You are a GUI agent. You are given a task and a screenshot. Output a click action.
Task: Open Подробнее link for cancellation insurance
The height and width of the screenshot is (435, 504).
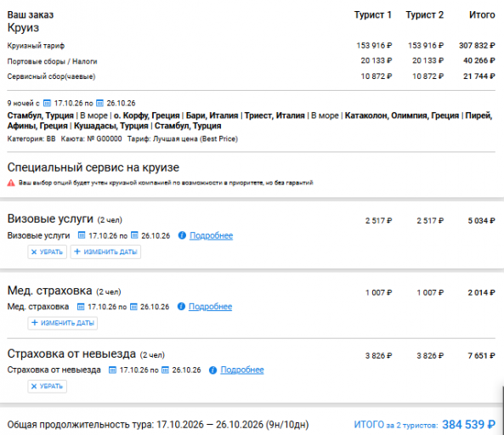click(x=242, y=370)
